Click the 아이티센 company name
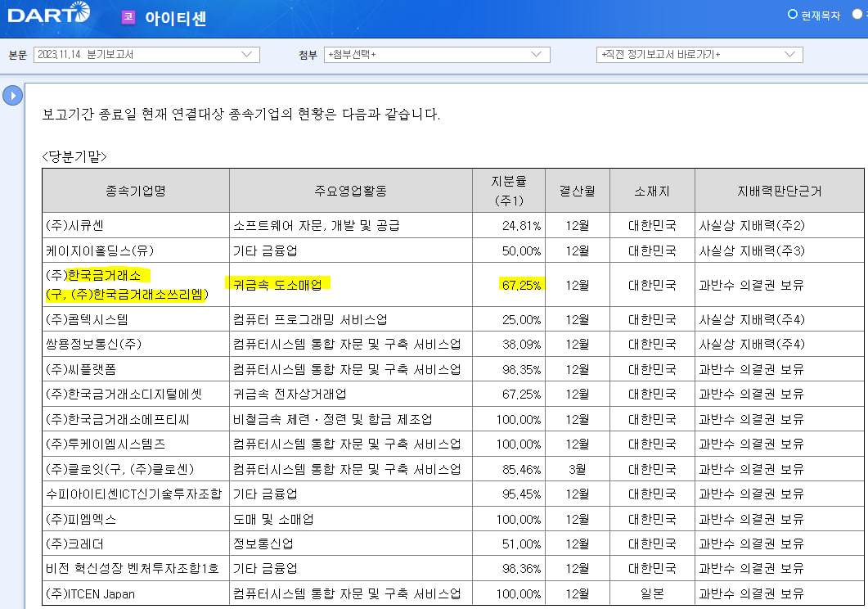 coord(176,18)
